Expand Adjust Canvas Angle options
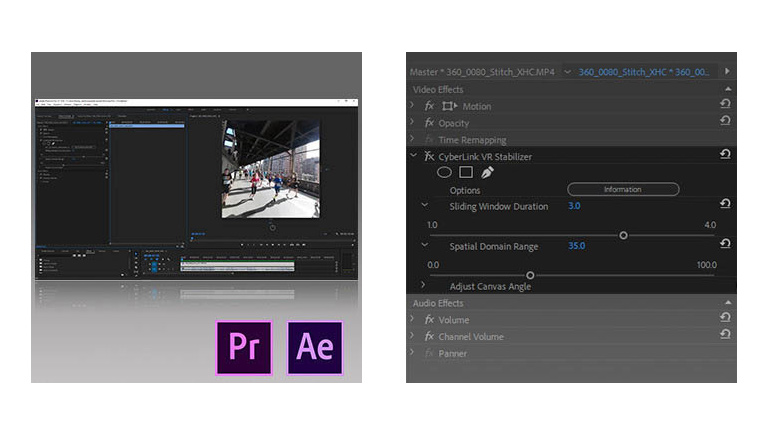Screen dimensions: 770x435 pos(424,286)
